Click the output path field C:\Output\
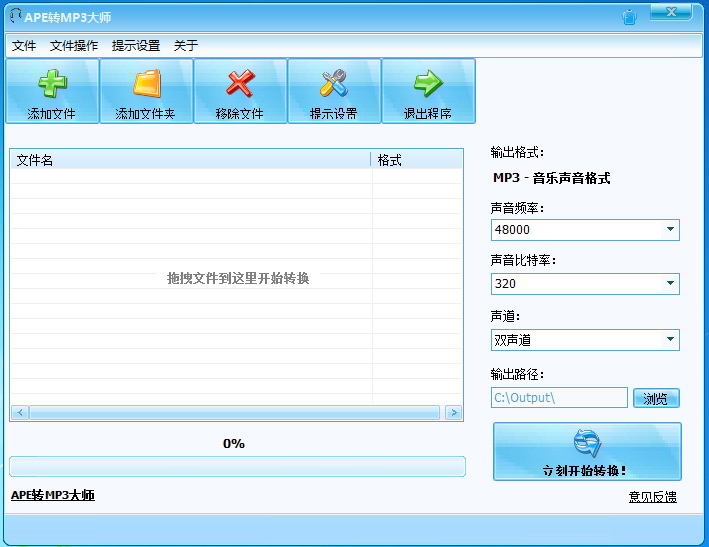Viewport: 709px width, 547px height. pyautogui.click(x=559, y=397)
